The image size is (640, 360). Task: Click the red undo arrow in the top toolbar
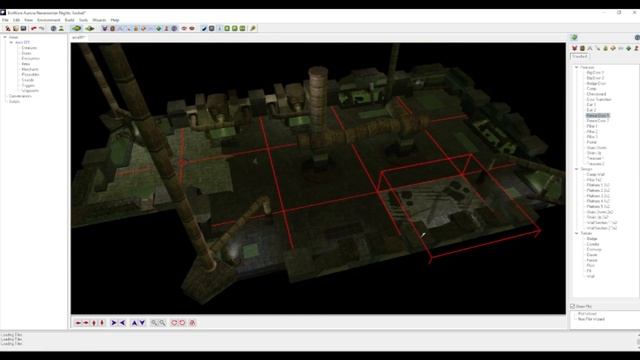pos(34,29)
